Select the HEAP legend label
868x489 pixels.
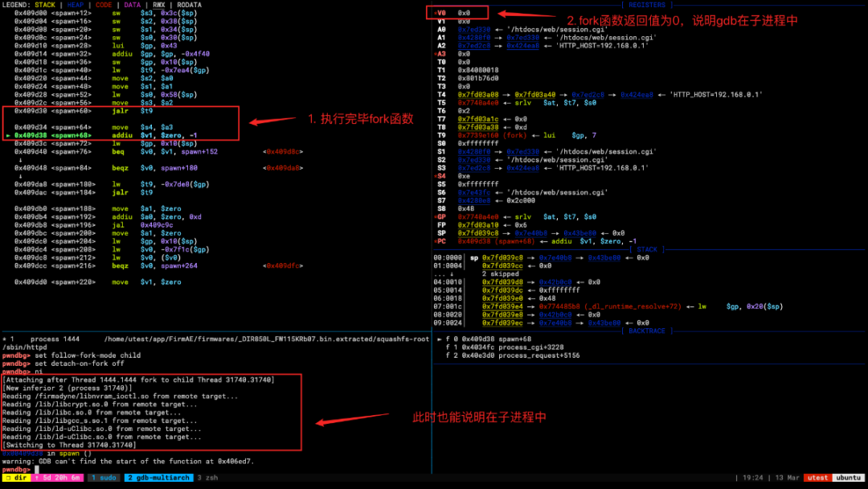coord(76,5)
